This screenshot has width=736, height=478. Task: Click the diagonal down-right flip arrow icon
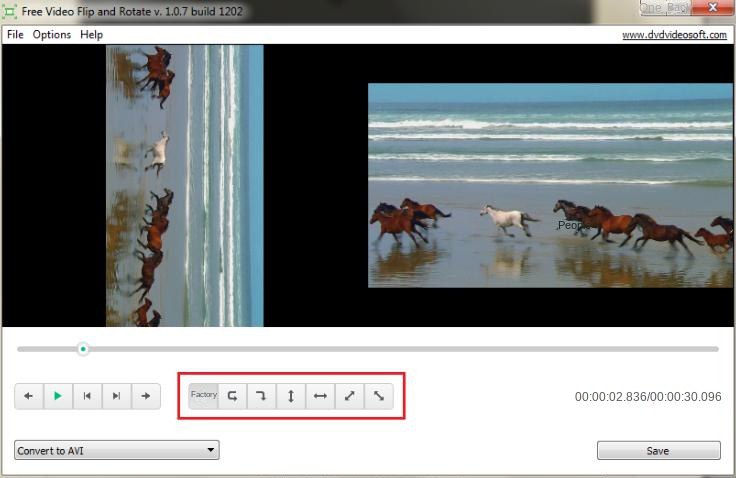378,395
